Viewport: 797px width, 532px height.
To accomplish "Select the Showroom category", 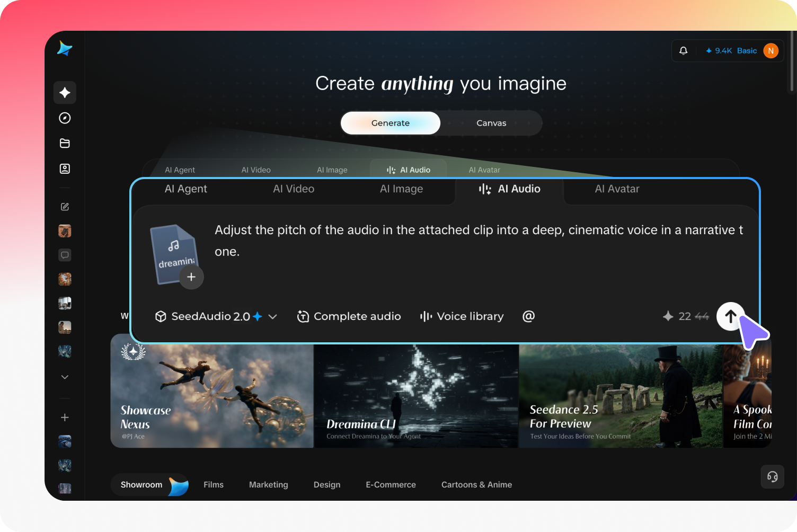I will 149,485.
